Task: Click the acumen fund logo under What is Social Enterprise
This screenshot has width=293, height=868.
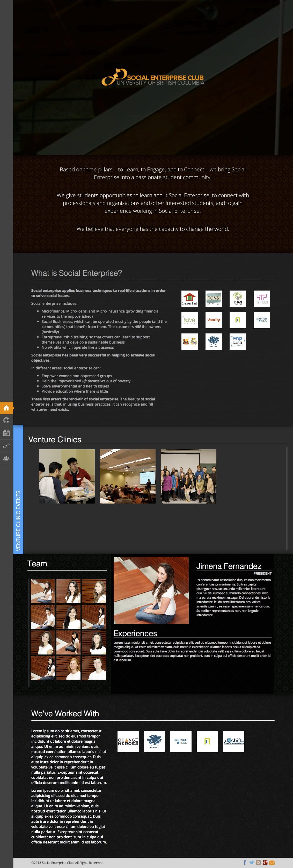Action: [x=262, y=320]
